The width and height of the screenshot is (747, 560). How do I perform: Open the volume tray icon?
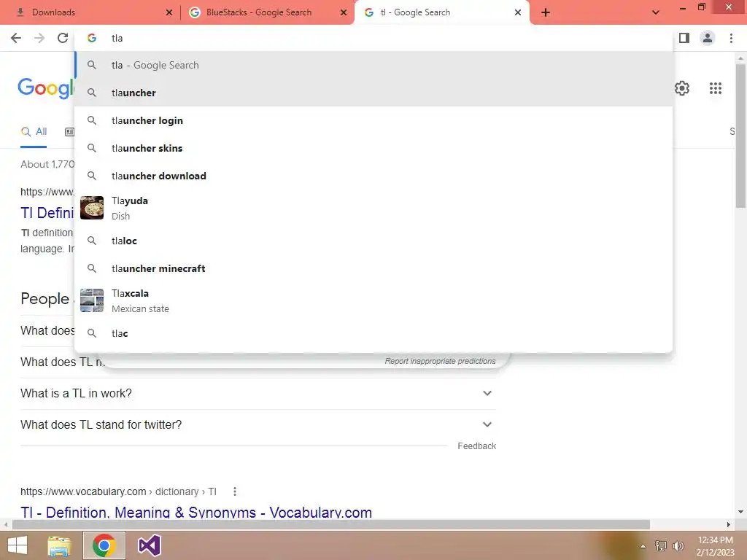click(678, 546)
